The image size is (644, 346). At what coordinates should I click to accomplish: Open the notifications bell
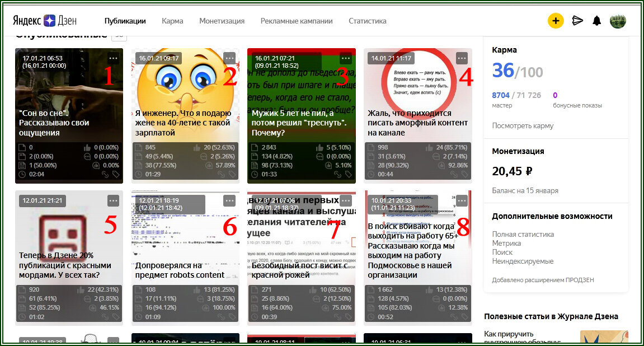pos(597,21)
